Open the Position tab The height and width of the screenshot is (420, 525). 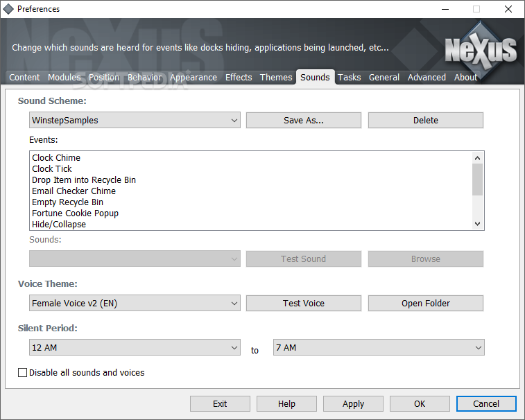[104, 78]
